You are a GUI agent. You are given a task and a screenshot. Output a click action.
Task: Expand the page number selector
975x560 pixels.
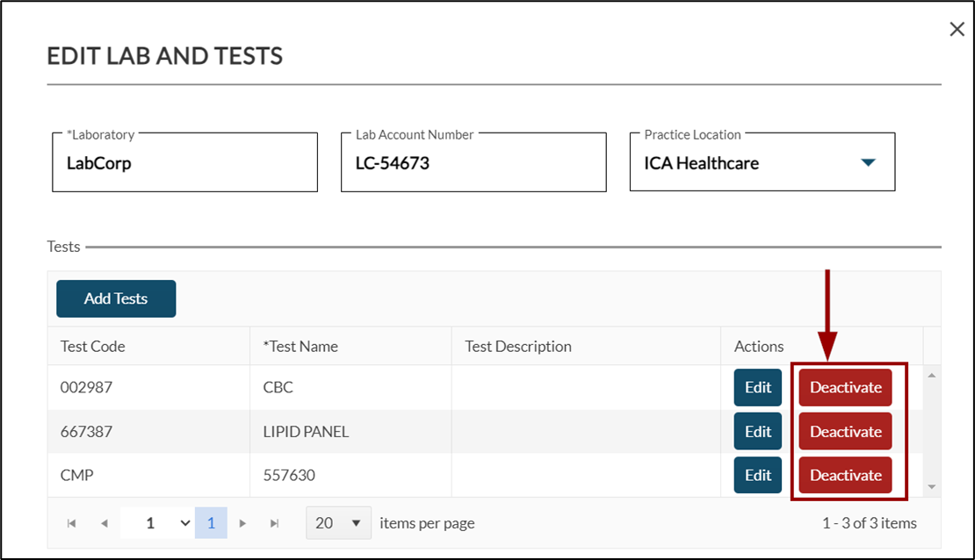(x=184, y=523)
